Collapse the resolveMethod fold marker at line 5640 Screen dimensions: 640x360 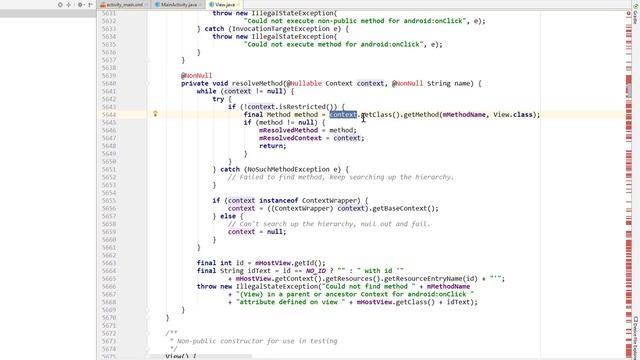pyautogui.click(x=147, y=83)
